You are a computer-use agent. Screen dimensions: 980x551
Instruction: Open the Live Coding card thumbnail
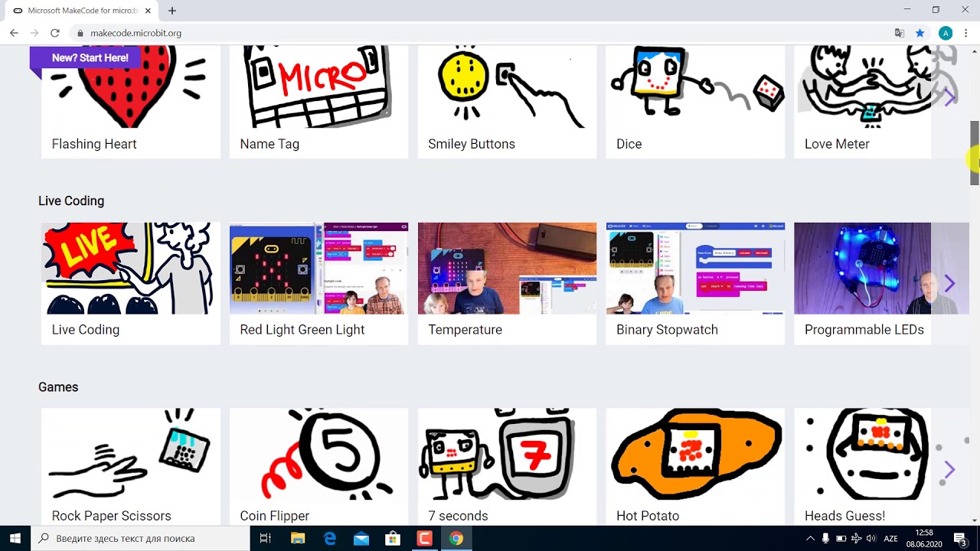131,268
